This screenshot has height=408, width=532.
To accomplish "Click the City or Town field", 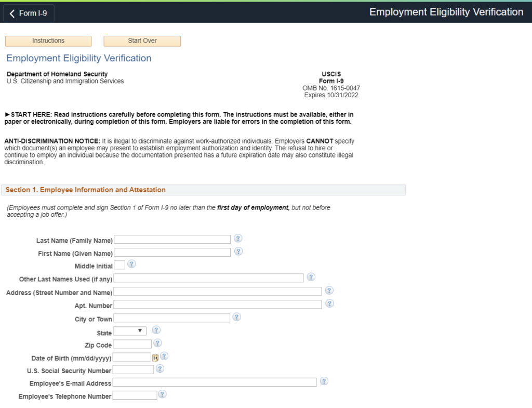I will coord(172,317).
